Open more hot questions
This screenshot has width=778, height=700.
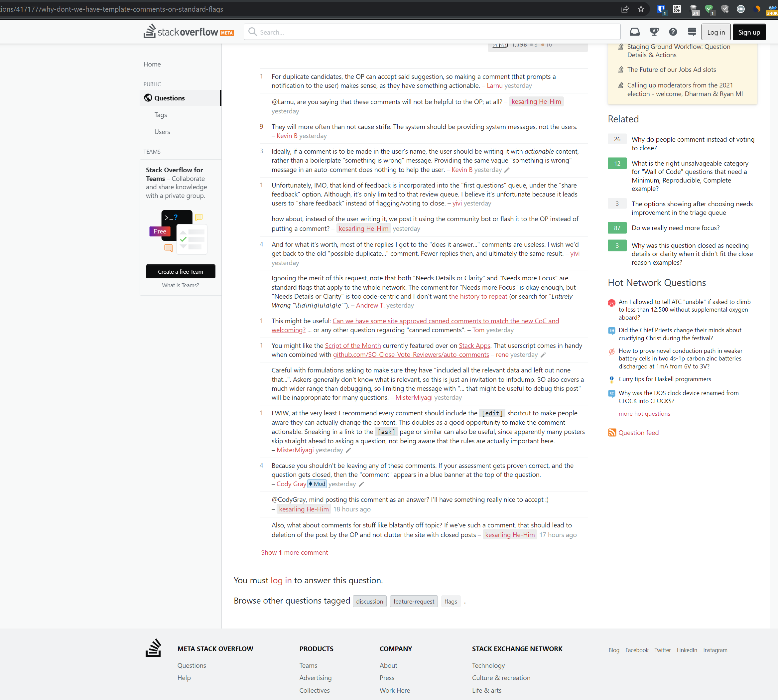(644, 413)
